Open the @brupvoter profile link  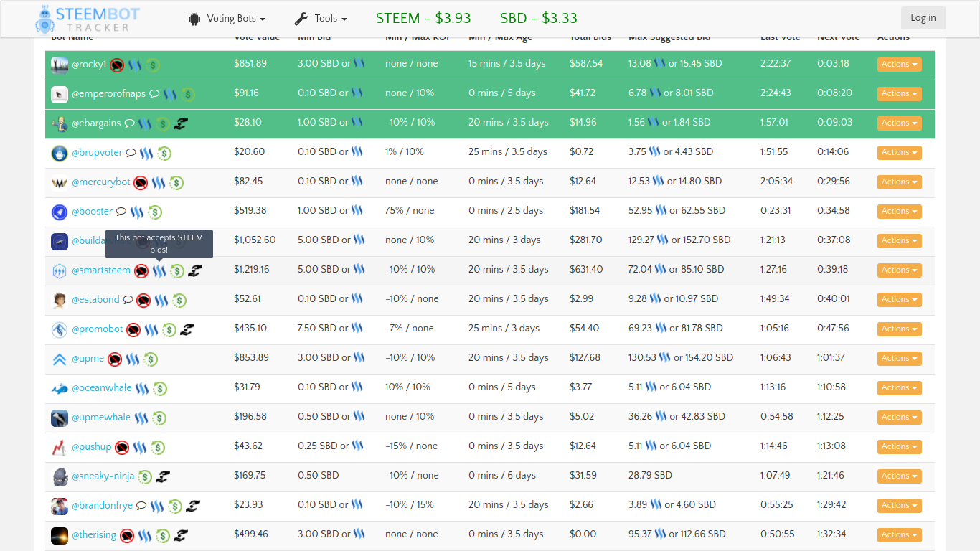pos(97,152)
